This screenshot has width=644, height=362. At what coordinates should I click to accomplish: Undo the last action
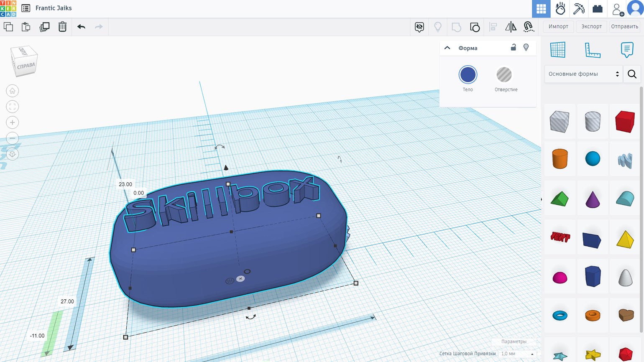(x=81, y=27)
